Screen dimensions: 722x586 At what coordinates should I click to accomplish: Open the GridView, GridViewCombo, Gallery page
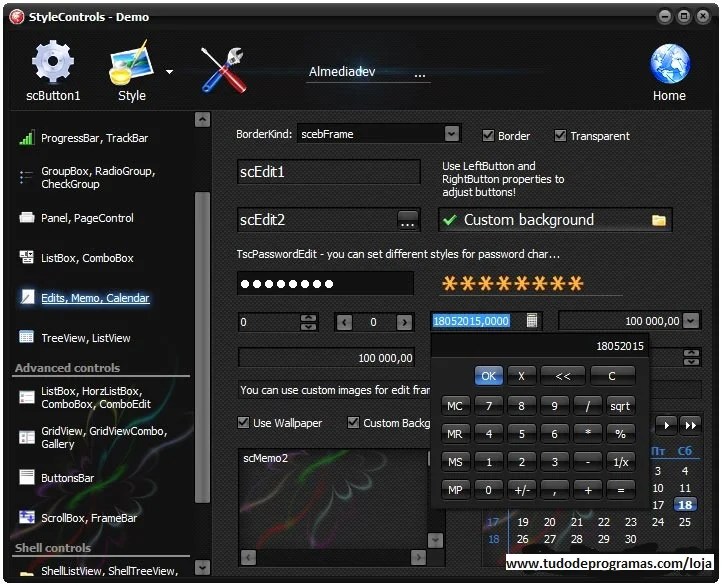(x=104, y=437)
